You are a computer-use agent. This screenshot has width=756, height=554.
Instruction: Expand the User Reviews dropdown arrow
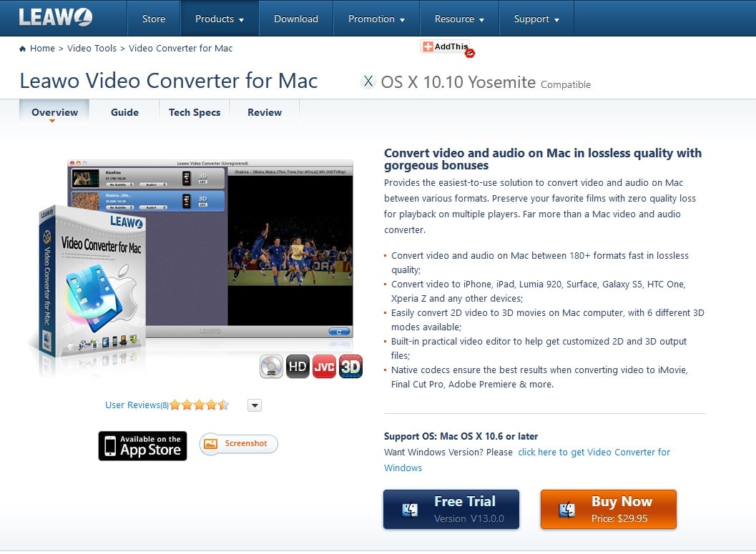click(x=255, y=405)
